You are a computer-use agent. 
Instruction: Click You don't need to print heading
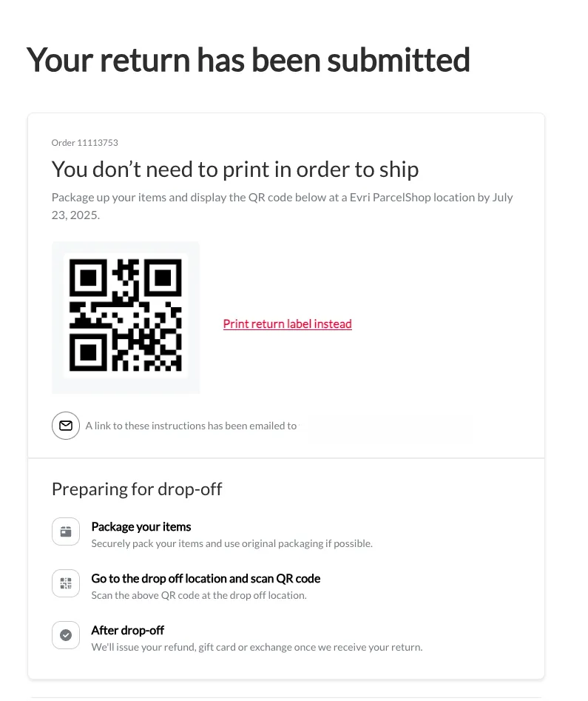tap(235, 170)
